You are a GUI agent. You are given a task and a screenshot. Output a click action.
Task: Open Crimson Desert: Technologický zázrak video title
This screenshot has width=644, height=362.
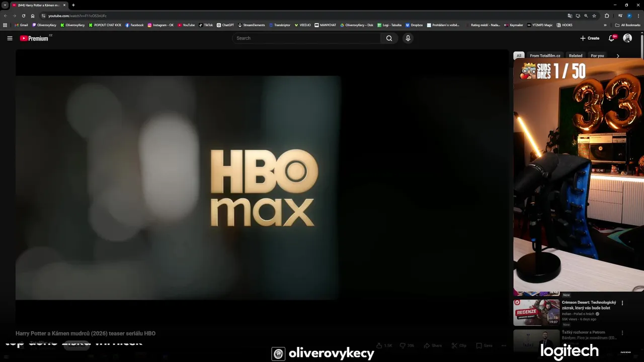pyautogui.click(x=589, y=305)
